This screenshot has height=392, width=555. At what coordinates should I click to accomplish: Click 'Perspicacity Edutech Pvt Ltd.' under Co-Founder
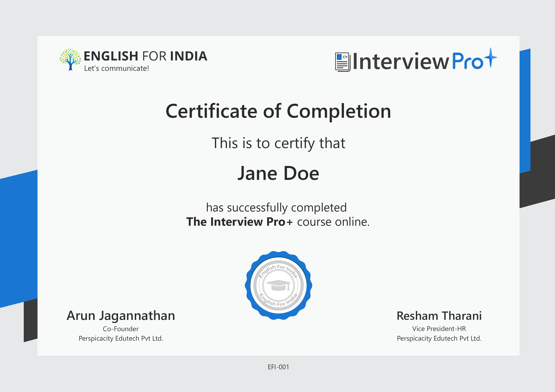pos(121,338)
